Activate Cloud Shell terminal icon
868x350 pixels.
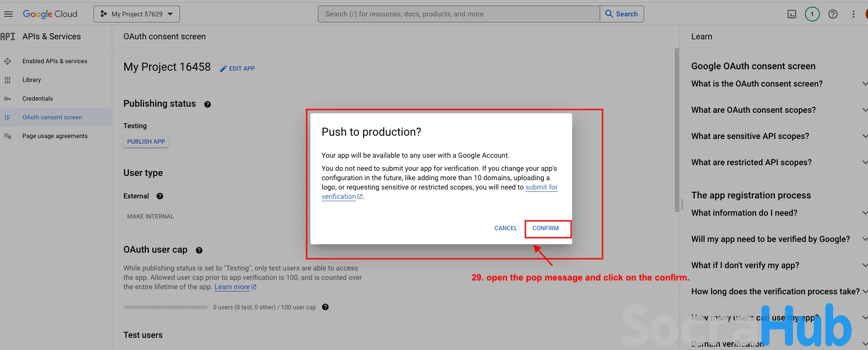[792, 14]
